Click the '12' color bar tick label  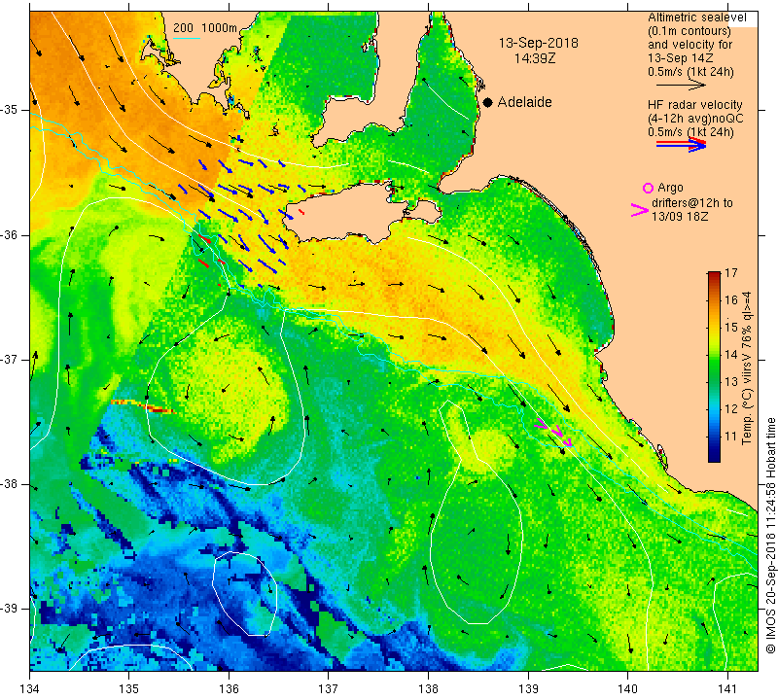(731, 408)
